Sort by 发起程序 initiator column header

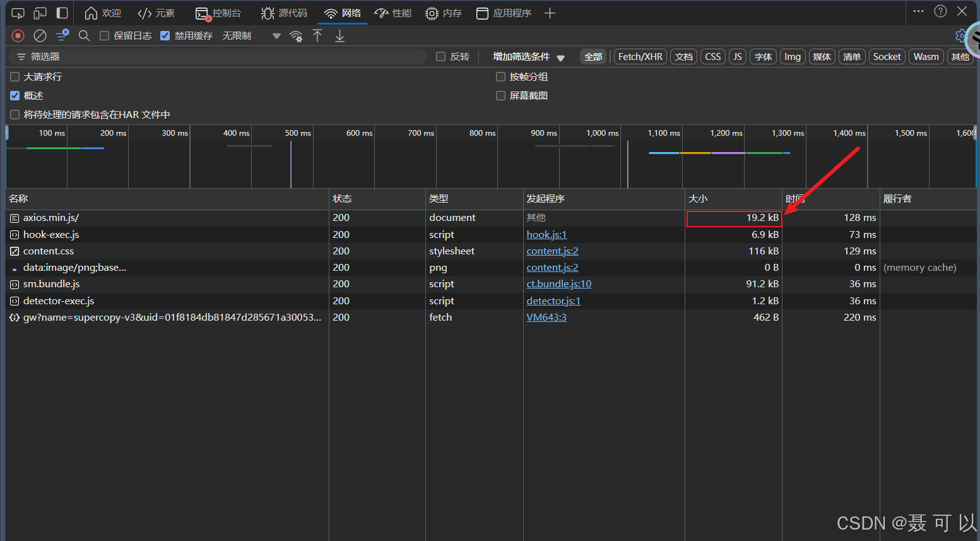click(605, 199)
